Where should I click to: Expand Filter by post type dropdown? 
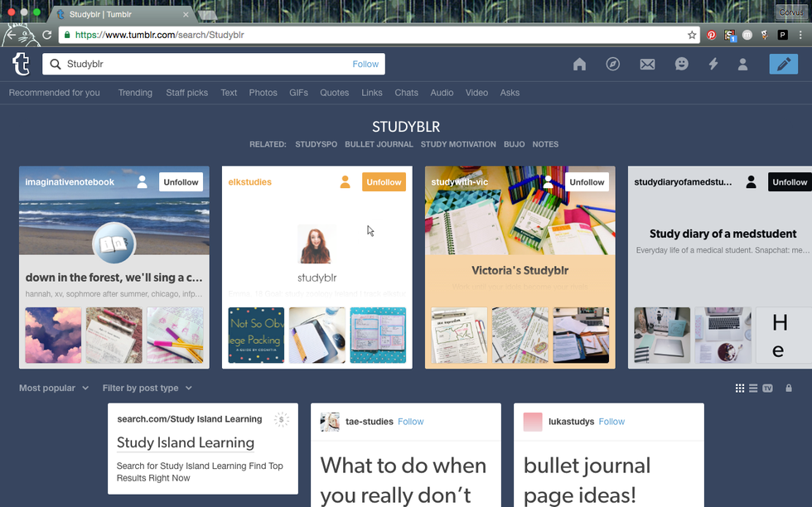[x=147, y=388]
